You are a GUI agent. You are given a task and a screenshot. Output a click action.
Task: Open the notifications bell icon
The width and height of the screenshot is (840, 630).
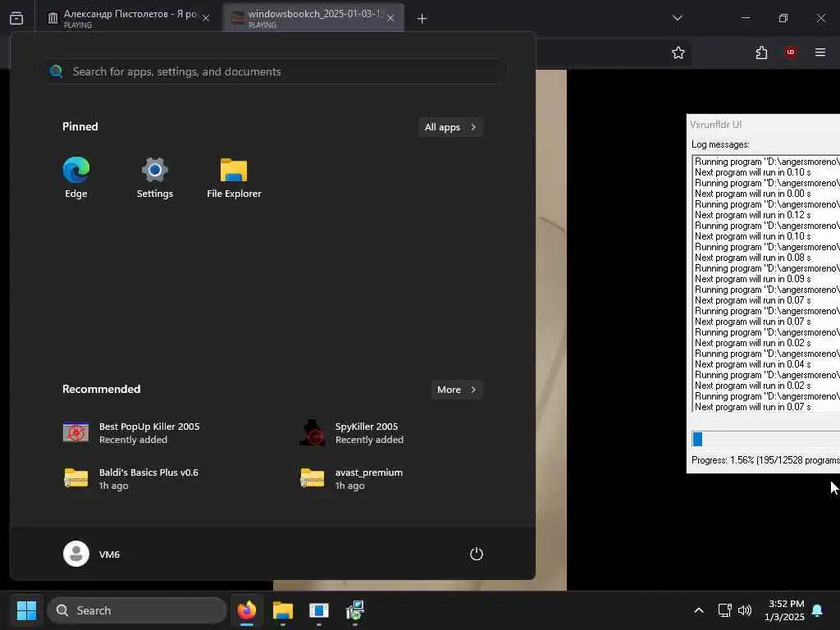pos(818,610)
